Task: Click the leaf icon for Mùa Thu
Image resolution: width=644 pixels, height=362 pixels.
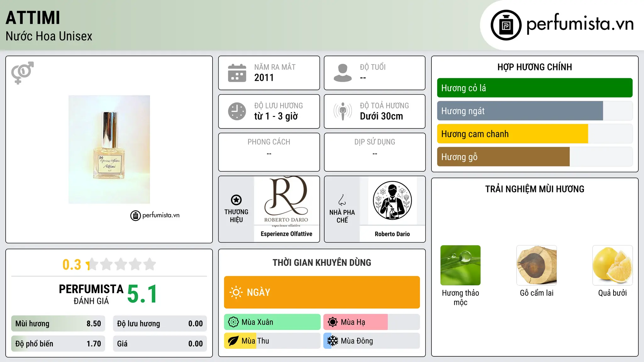Action: pos(233,341)
